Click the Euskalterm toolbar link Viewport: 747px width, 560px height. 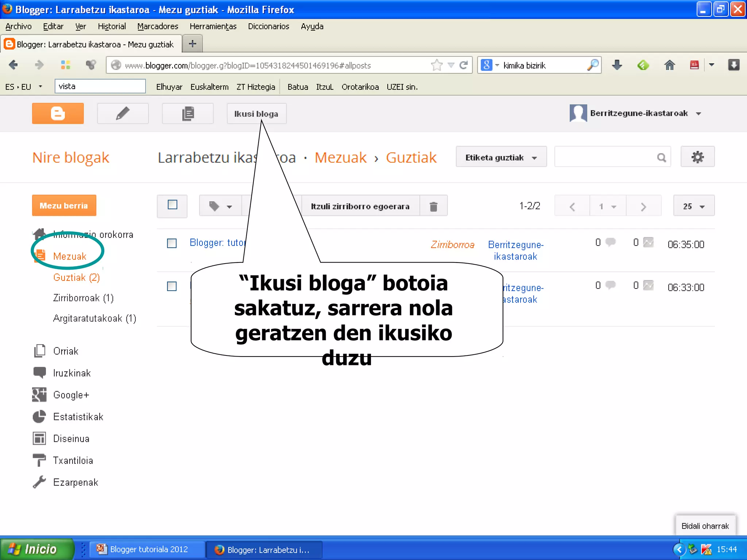(209, 87)
